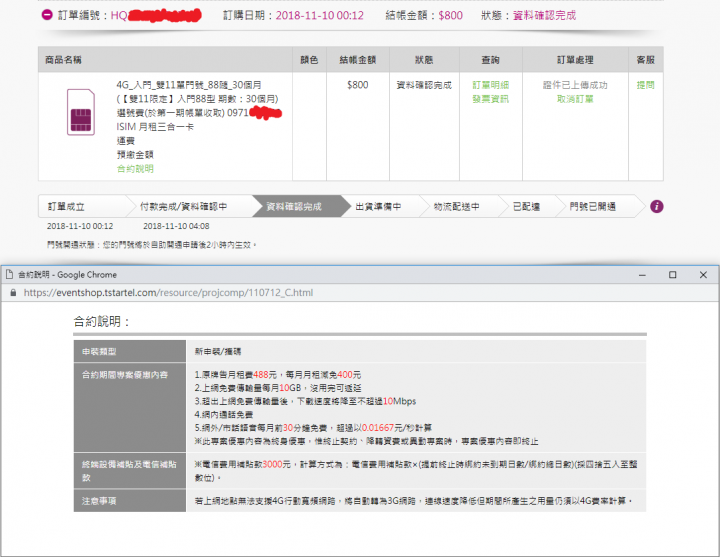Viewport: 720px width, 557px height.
Task: Click the 訂單處理 column header
Action: 575,60
